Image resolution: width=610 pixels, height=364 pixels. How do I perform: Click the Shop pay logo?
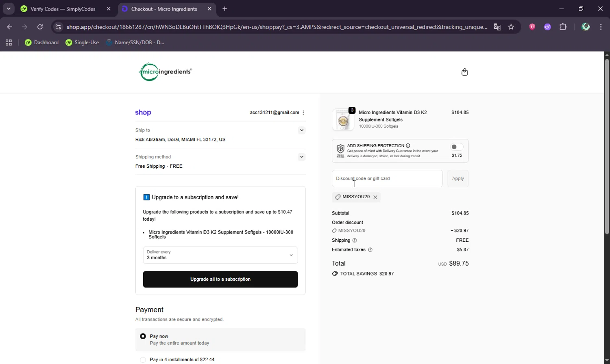coord(143,113)
